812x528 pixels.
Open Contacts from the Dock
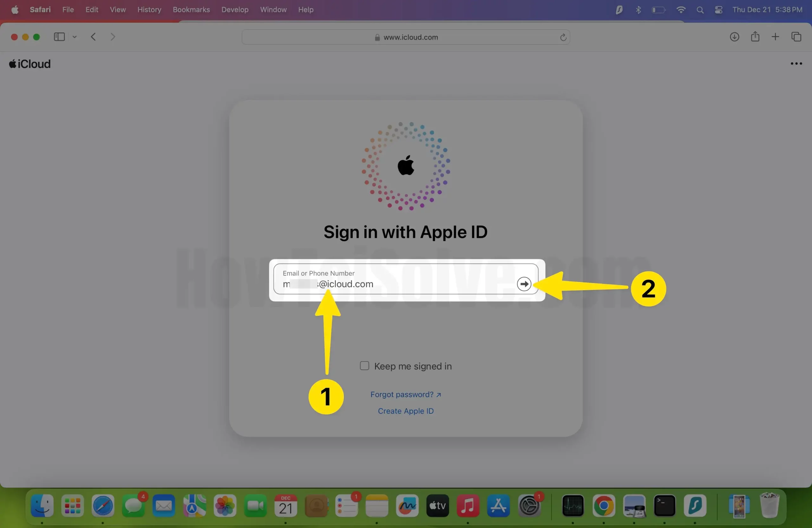coord(316,505)
